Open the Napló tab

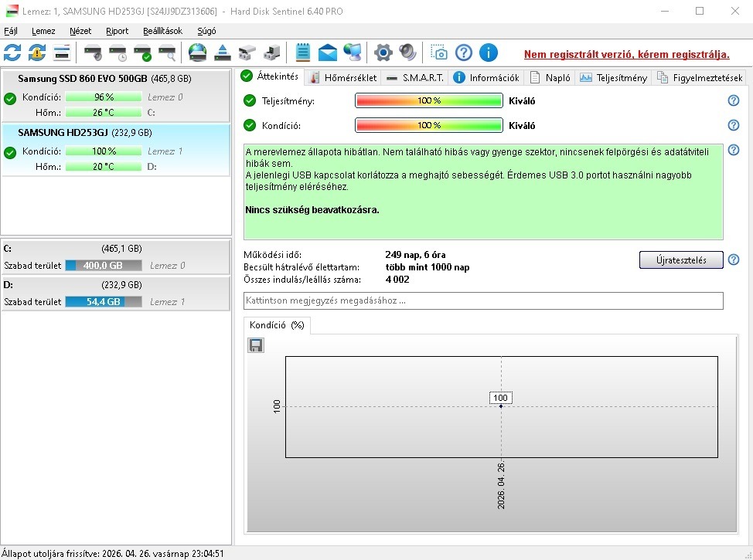coord(550,78)
